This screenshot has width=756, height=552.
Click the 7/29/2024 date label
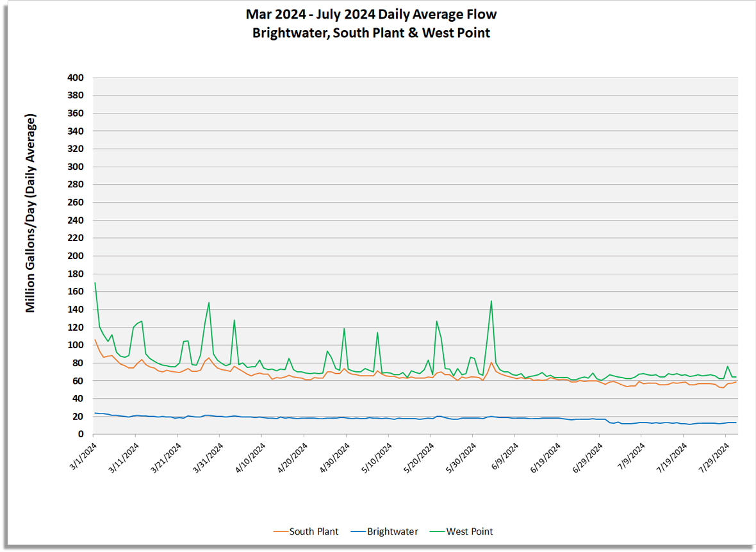(x=714, y=458)
